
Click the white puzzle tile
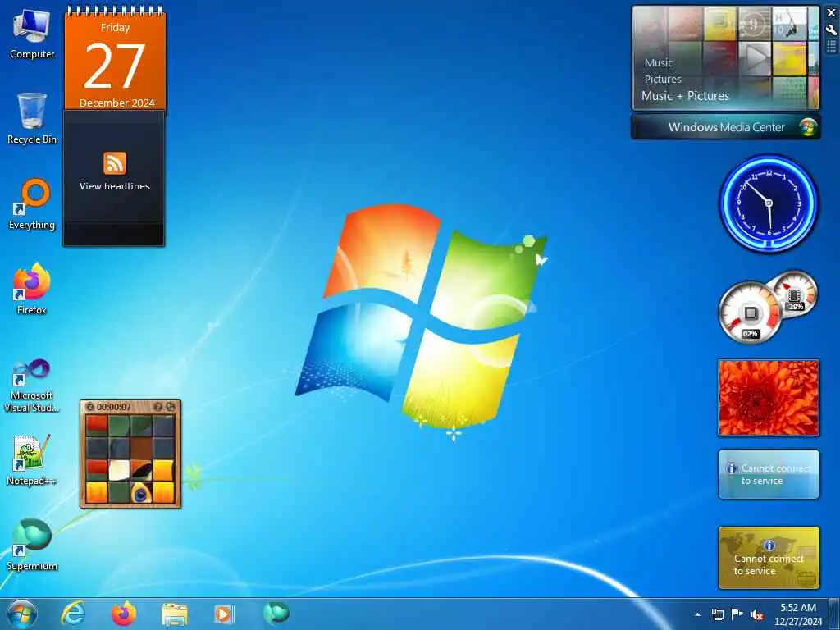point(120,470)
